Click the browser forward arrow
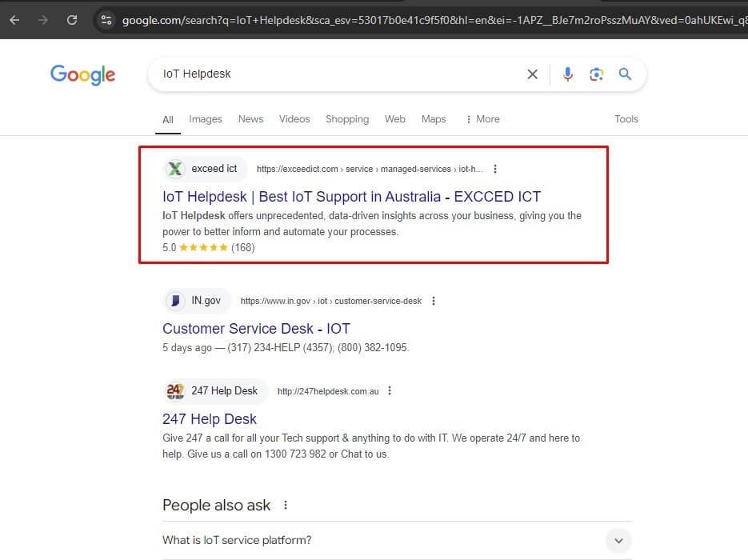748x560 pixels. 43,20
